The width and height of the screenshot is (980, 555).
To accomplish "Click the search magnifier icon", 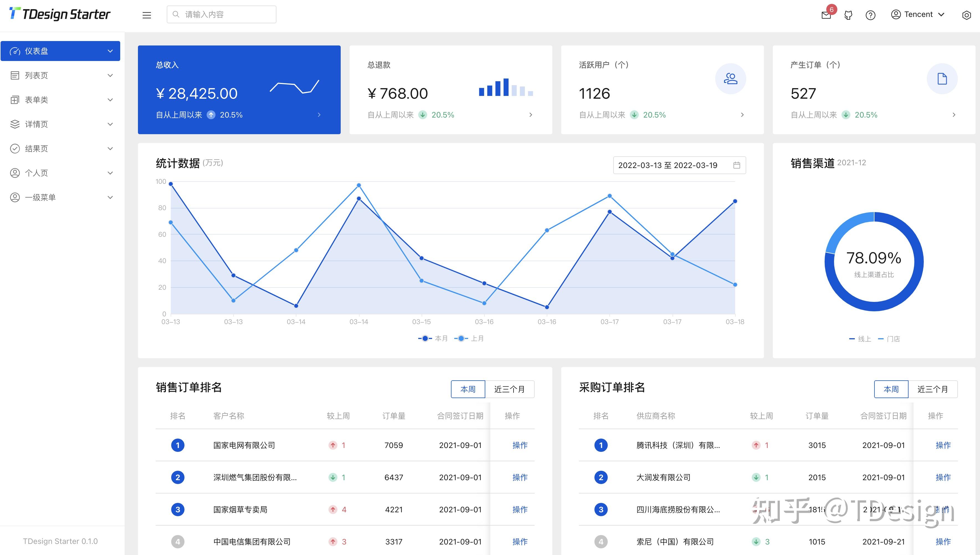I will pyautogui.click(x=176, y=14).
